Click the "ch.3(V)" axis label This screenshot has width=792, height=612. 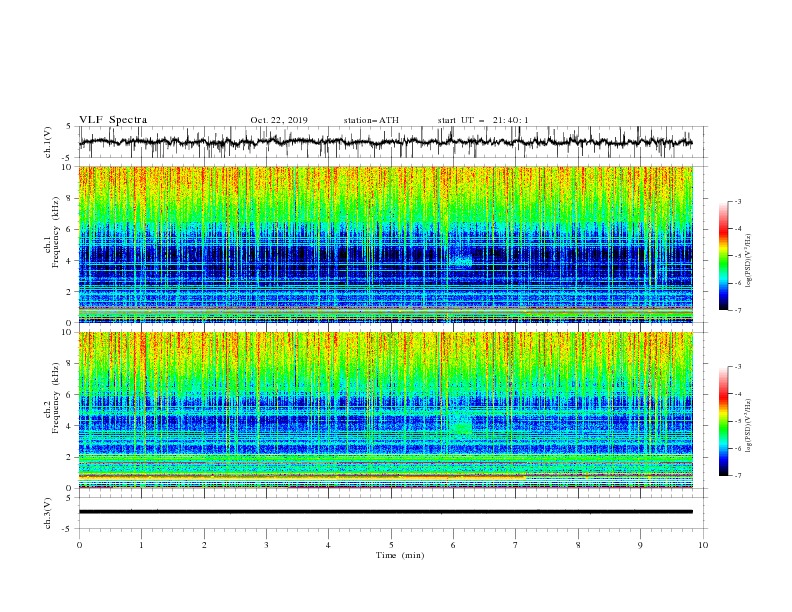tap(48, 513)
